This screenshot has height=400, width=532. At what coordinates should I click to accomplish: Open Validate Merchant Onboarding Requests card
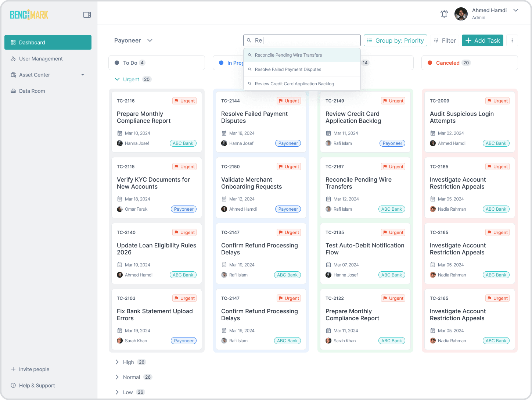pos(261,188)
